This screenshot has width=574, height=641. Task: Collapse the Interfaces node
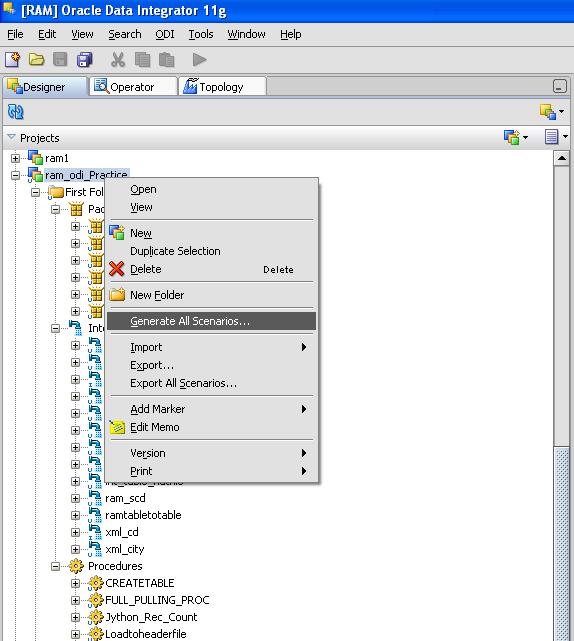tap(56, 328)
